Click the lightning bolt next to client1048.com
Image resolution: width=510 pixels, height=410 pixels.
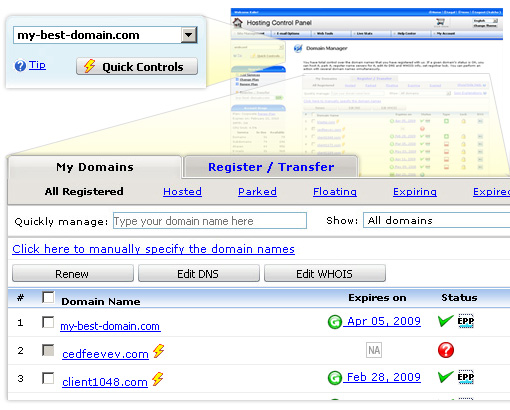tap(158, 379)
